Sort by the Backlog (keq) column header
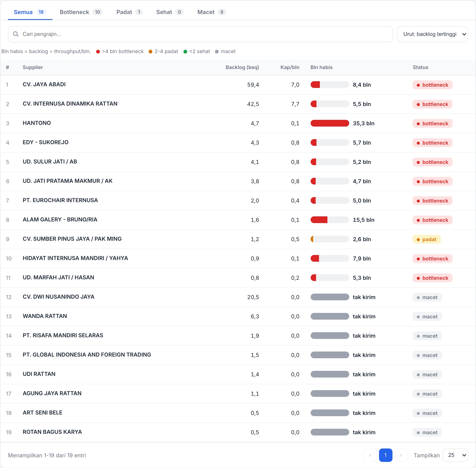The height and width of the screenshot is (468, 476). [242, 67]
